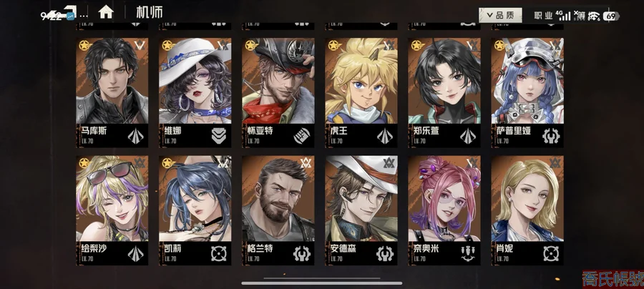
Task: Click the crosshair class icon on 凯莉's card
Action: pyautogui.click(x=219, y=253)
